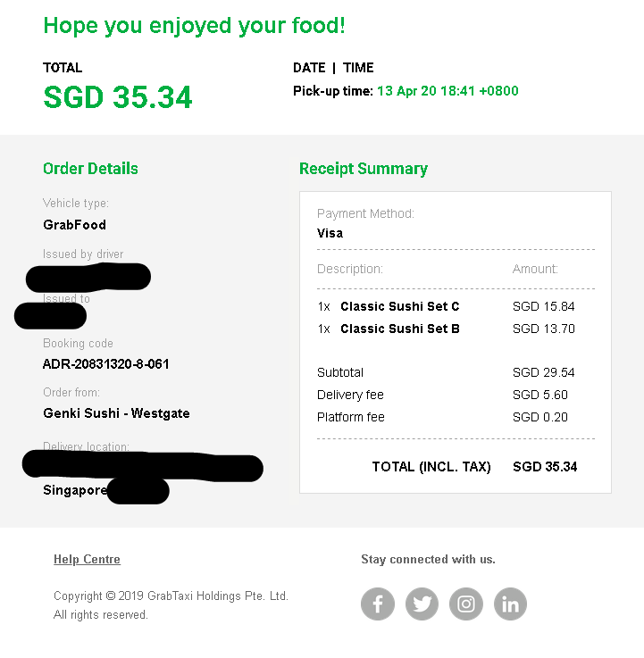Click the Delivery fee amount SGD 5.60

[539, 395]
